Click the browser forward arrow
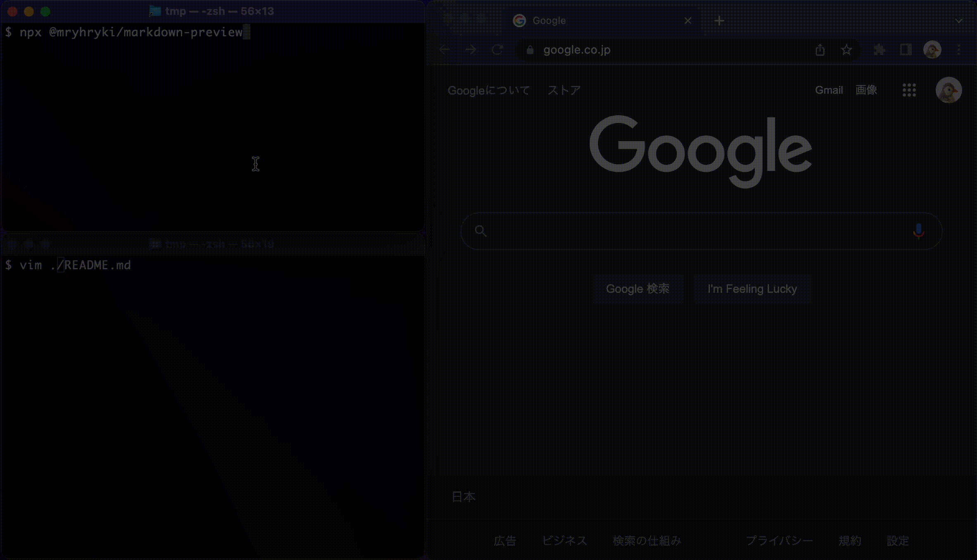 [x=471, y=50]
